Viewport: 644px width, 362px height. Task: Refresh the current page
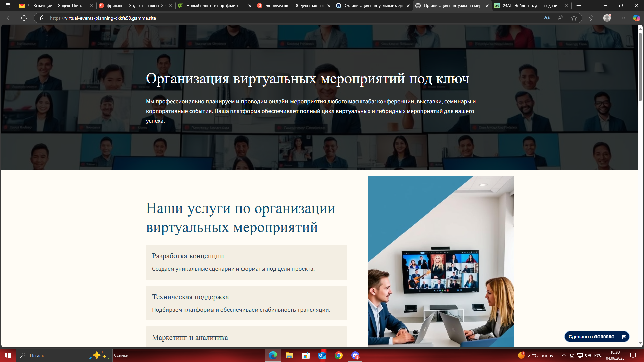point(24,18)
